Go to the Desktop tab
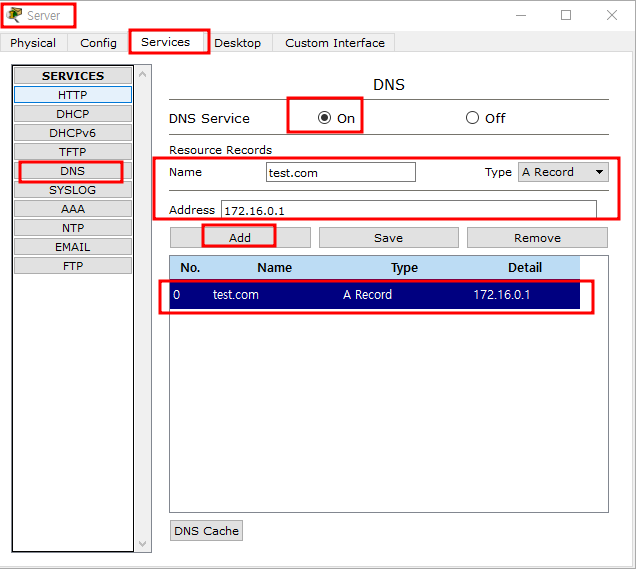The height and width of the screenshot is (572, 638). pyautogui.click(x=238, y=43)
